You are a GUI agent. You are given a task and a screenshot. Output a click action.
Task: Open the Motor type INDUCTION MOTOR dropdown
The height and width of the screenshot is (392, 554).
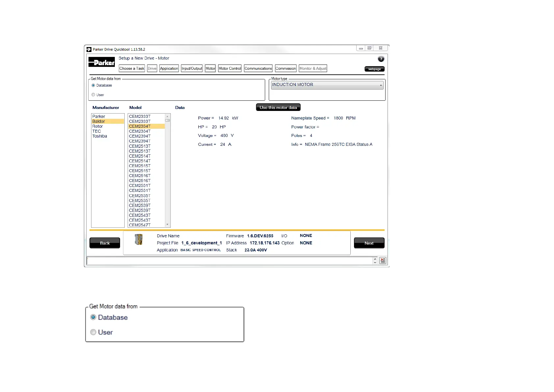(327, 85)
